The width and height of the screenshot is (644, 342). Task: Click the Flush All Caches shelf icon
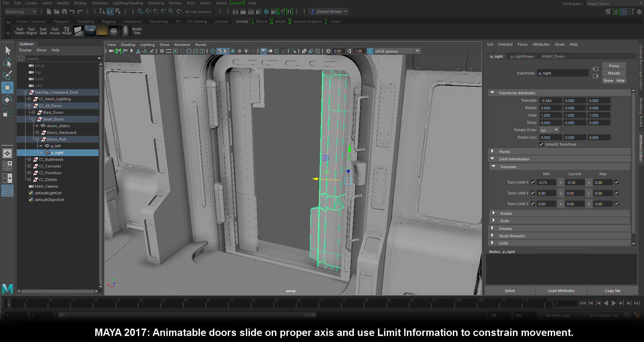(x=55, y=31)
